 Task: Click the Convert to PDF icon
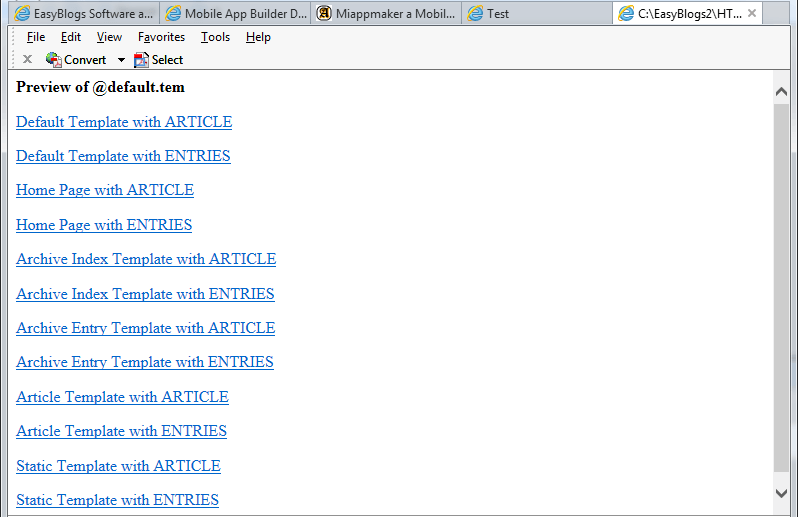[x=53, y=60]
